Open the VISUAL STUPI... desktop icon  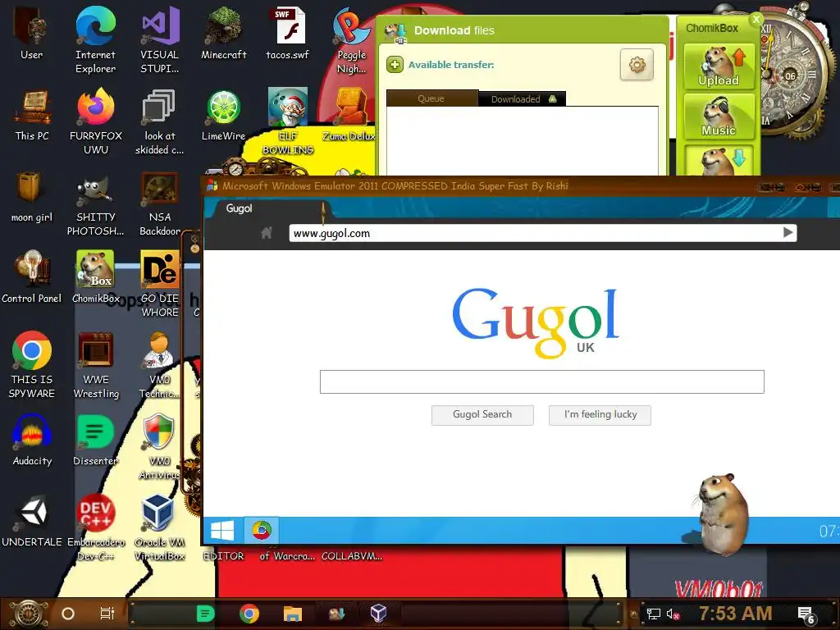160,39
